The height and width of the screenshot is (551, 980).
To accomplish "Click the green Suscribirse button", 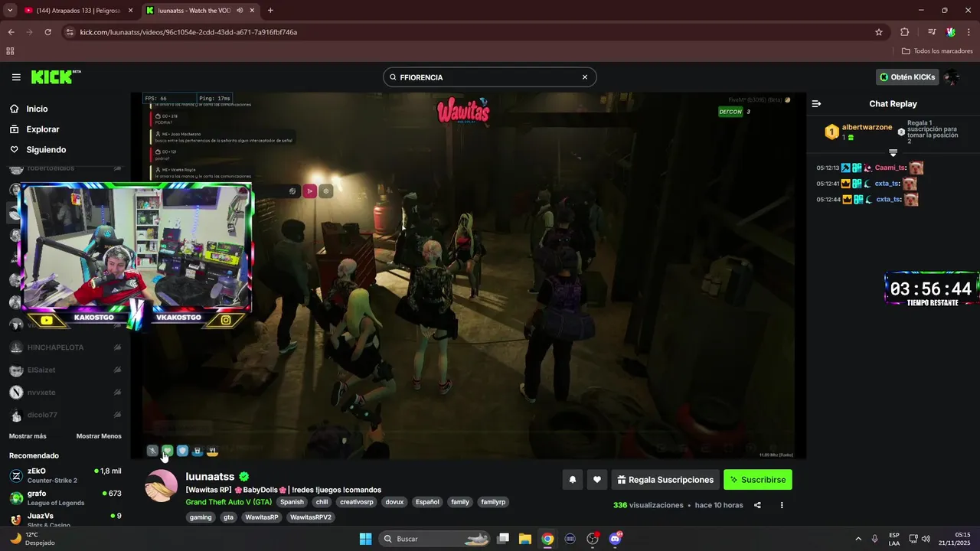I will tap(758, 480).
